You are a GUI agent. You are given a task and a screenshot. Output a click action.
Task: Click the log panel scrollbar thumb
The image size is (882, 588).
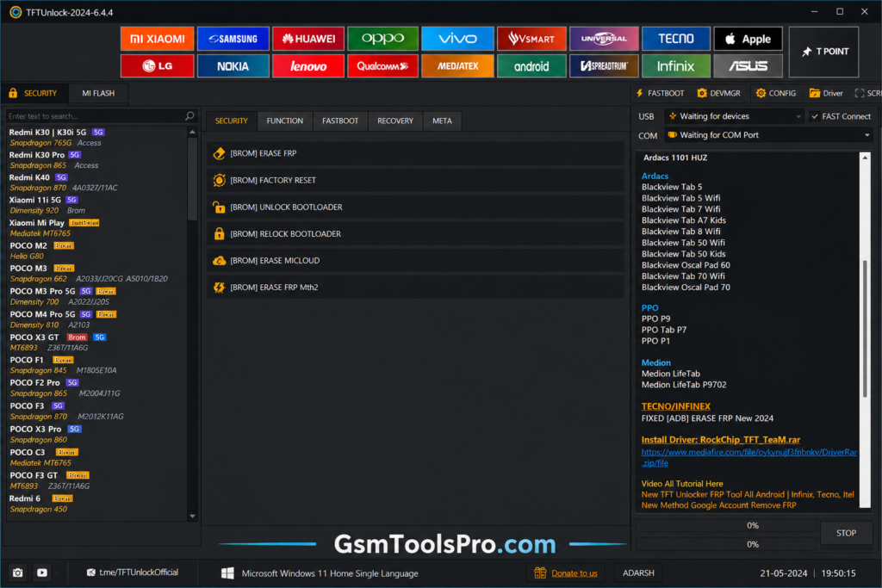tap(865, 329)
